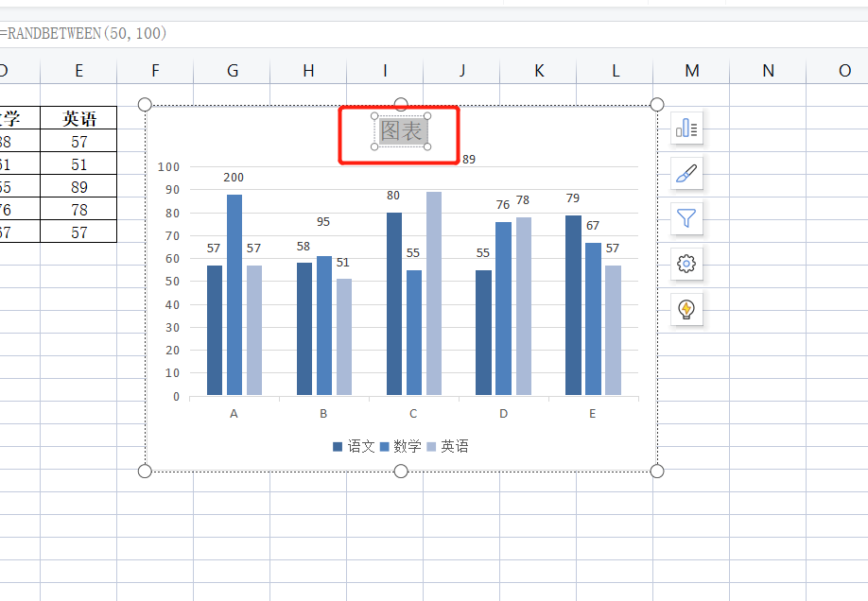Click the data label 76
Screen dimensions: 868x601
pos(503,205)
